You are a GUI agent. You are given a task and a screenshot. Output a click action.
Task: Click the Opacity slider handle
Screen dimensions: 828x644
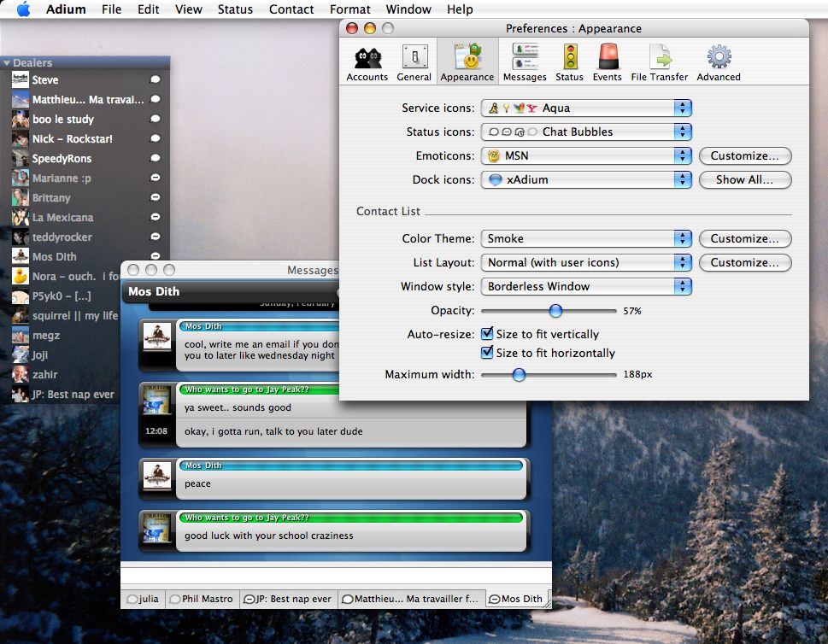coord(555,311)
